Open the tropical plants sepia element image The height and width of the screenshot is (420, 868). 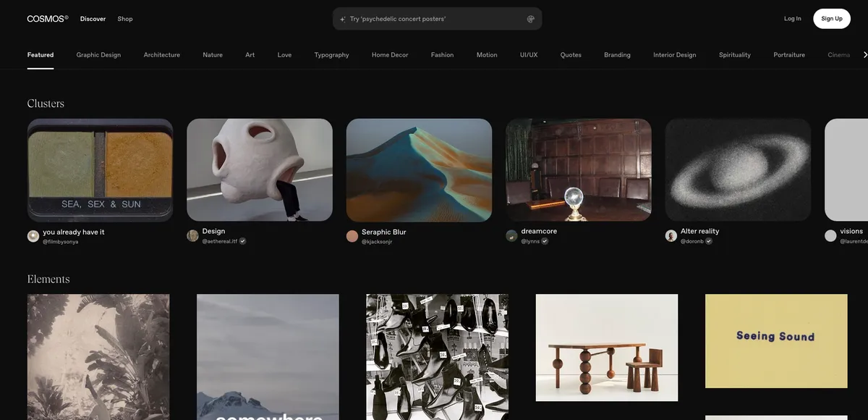click(x=98, y=357)
